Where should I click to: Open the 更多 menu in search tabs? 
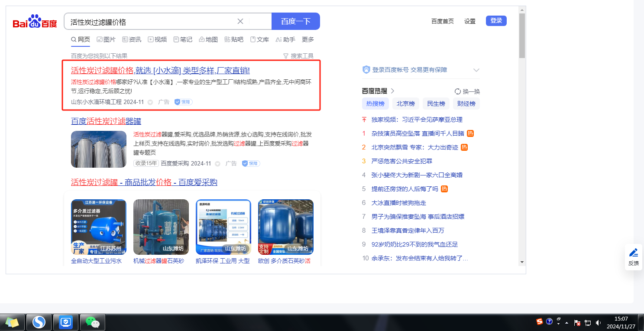point(308,39)
